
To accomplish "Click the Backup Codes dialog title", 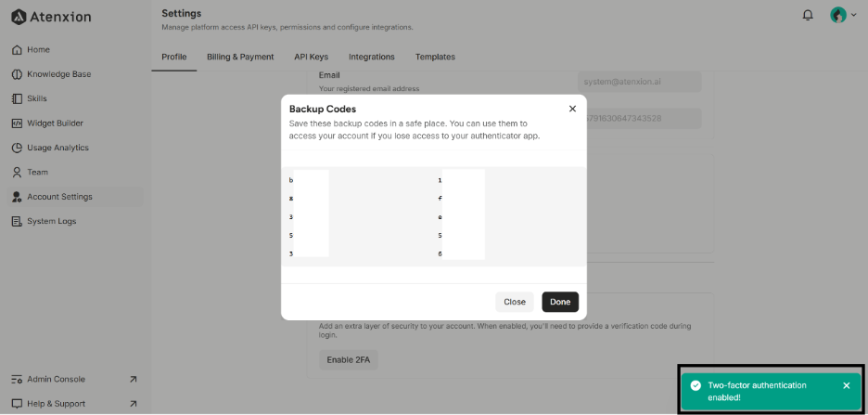I will [x=322, y=110].
